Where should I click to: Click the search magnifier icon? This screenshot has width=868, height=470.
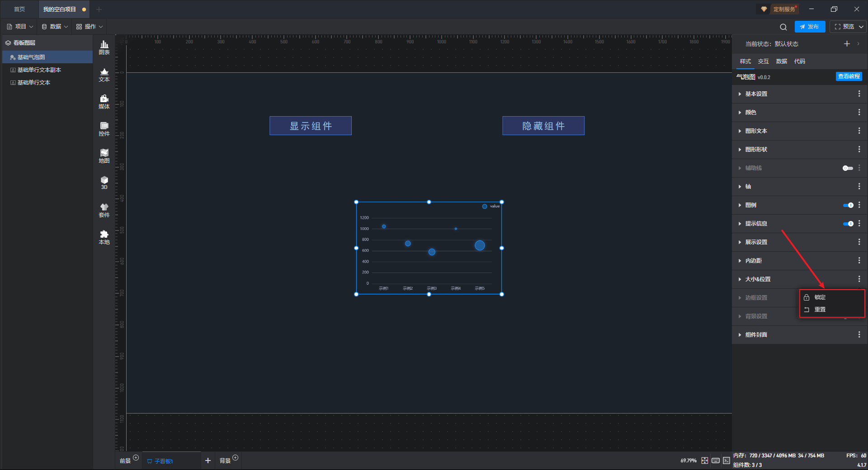coord(783,27)
